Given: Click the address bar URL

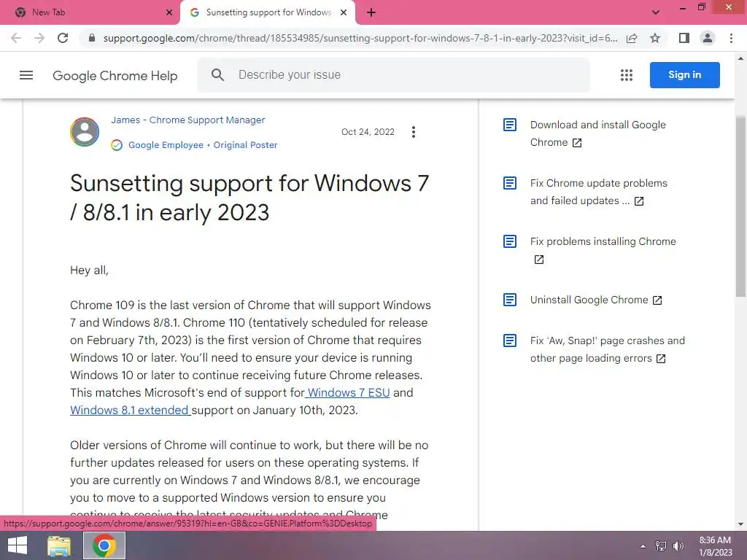Looking at the screenshot, I should [x=360, y=38].
